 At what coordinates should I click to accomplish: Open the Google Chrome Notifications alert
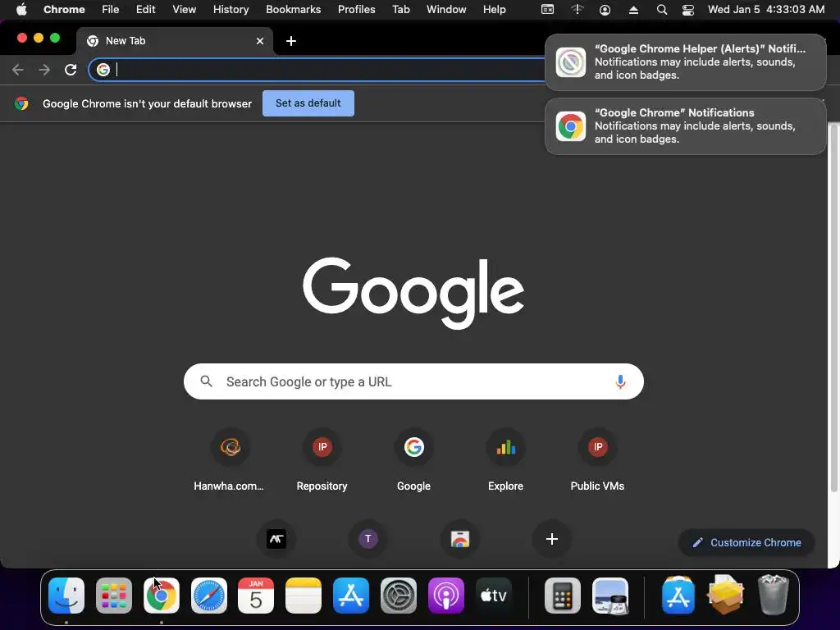pos(685,126)
